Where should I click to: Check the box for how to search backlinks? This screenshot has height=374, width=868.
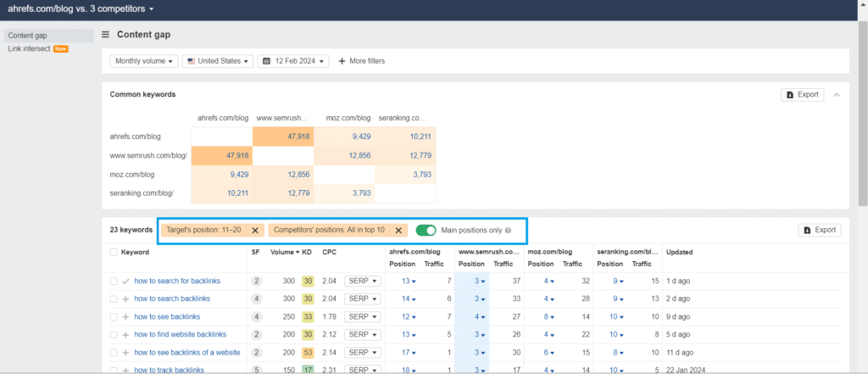click(114, 299)
